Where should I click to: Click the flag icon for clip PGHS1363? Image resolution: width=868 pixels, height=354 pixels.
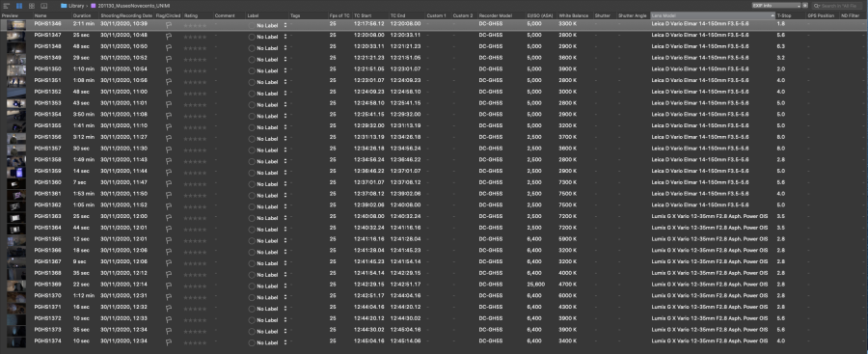pos(168,217)
